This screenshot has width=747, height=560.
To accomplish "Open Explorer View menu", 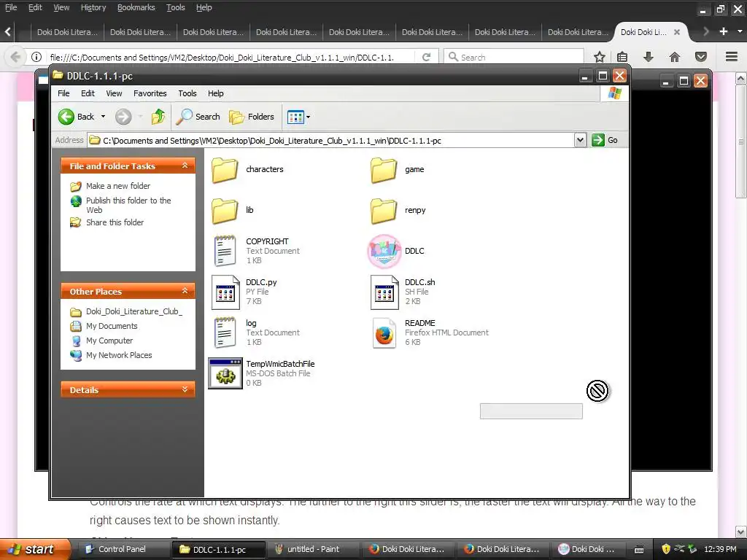I will [114, 93].
